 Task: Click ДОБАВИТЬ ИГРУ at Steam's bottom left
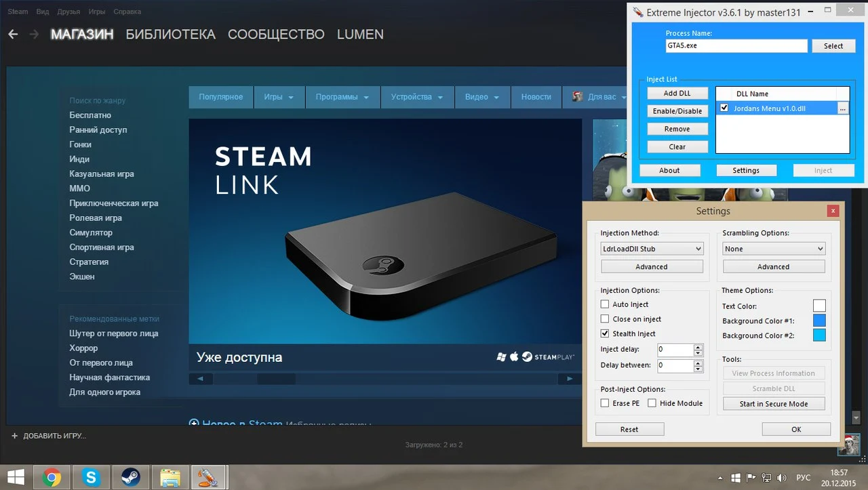[48, 436]
